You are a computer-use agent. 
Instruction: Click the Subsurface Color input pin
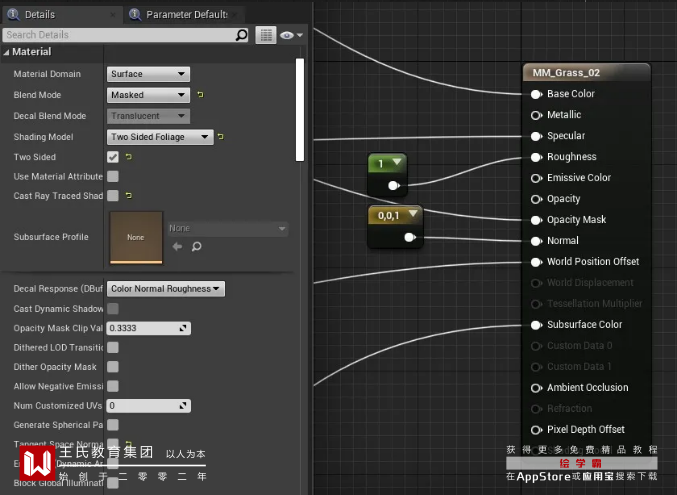point(536,325)
